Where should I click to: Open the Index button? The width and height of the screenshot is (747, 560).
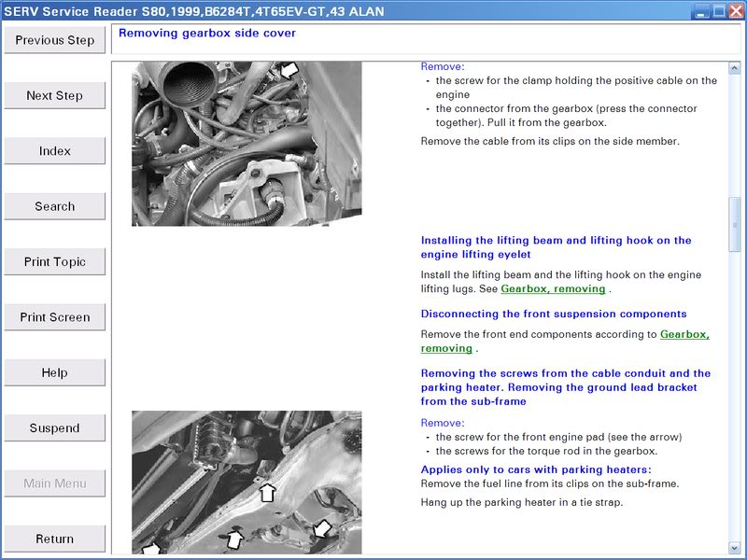(x=55, y=151)
